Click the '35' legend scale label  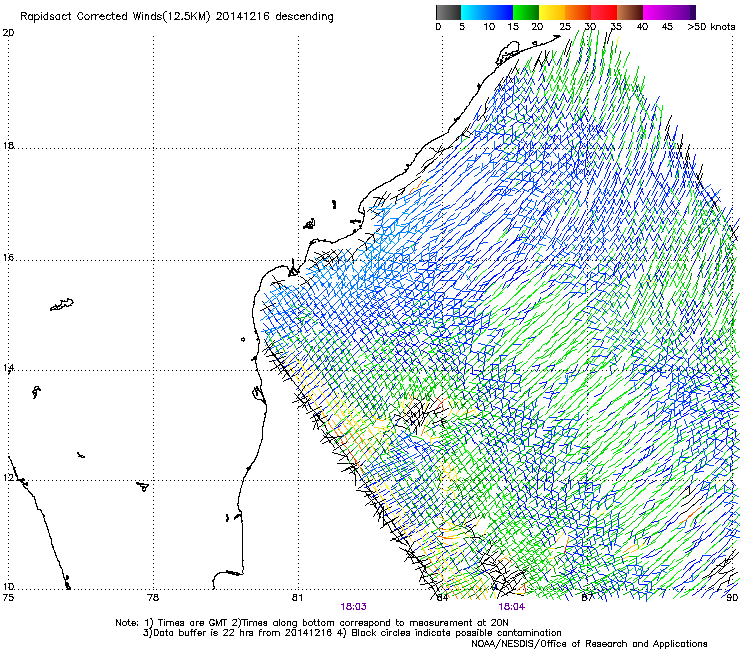[616, 27]
